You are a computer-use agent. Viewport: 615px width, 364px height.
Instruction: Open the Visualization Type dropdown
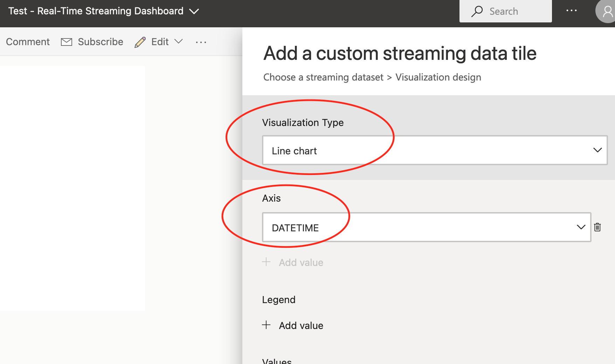[598, 150]
